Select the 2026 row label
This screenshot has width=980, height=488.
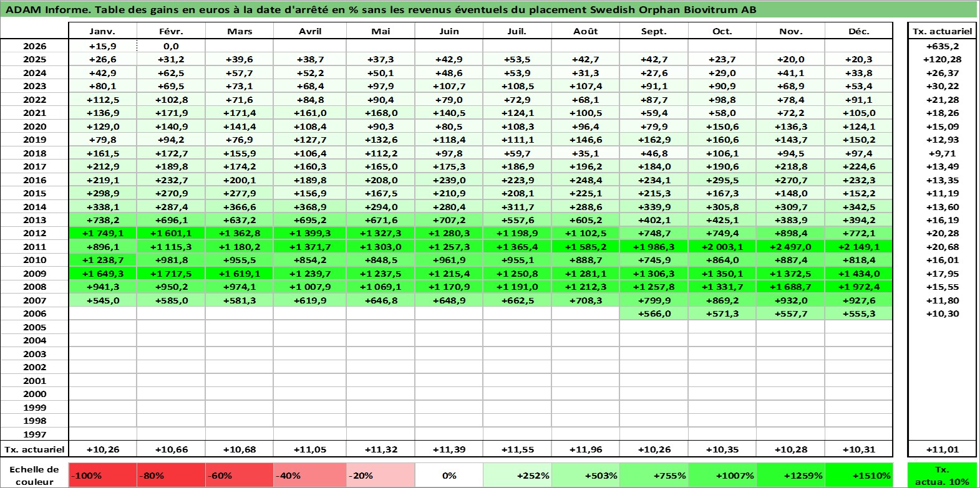click(34, 46)
